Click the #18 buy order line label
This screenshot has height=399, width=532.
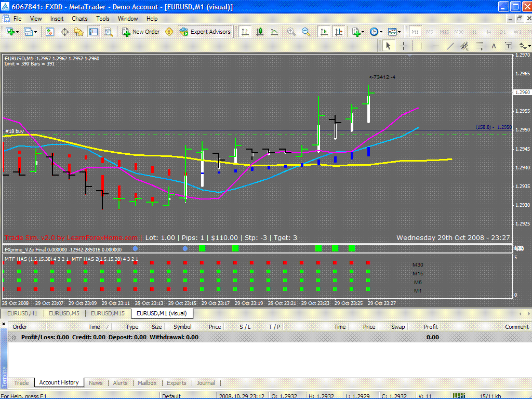(15, 131)
